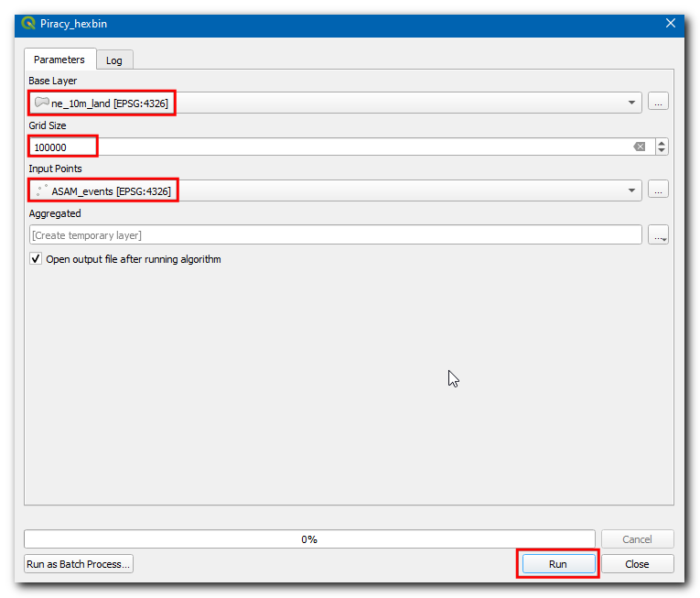Viewport: 700px width, 598px height.
Task: Select the Parameters tab
Action: tap(59, 60)
